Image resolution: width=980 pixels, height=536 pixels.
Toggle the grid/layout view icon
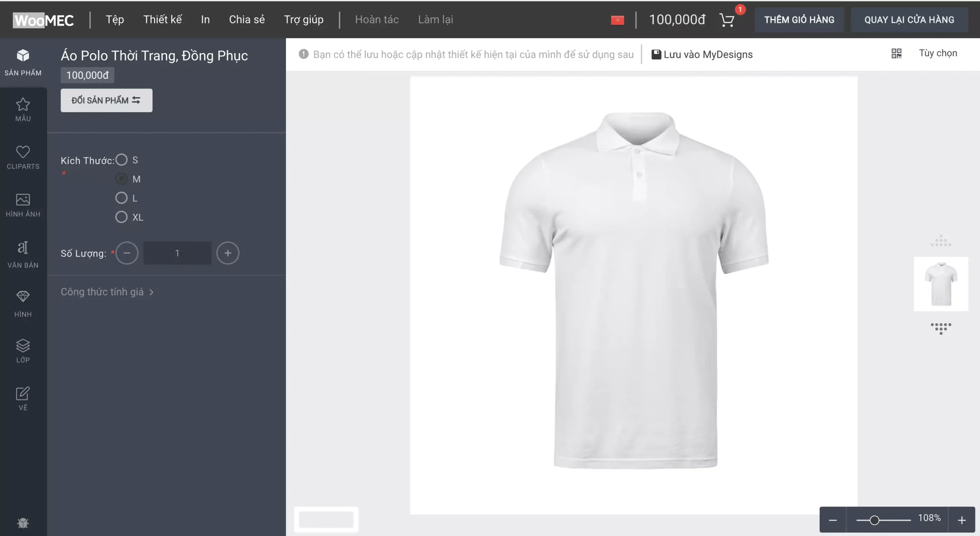click(x=897, y=54)
